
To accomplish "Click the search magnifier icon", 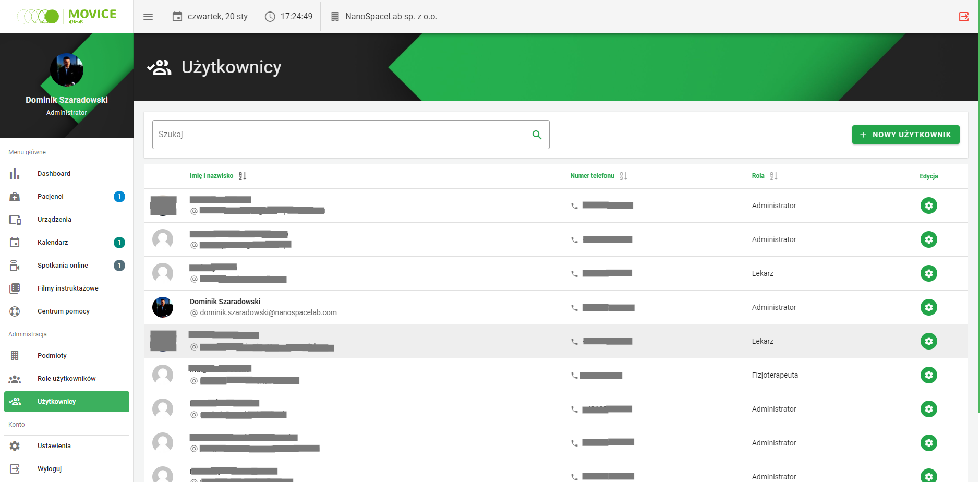I will 537,135.
